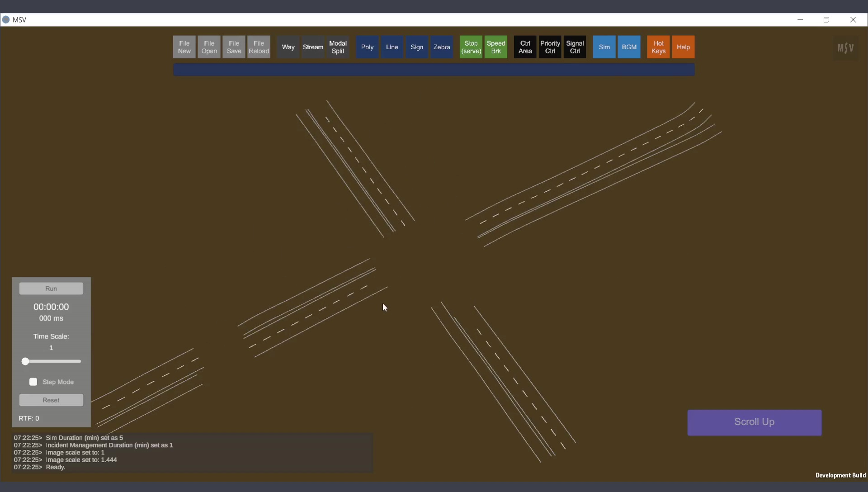This screenshot has height=492, width=868.
Task: Click the Time Scale slider handle
Action: 25,361
